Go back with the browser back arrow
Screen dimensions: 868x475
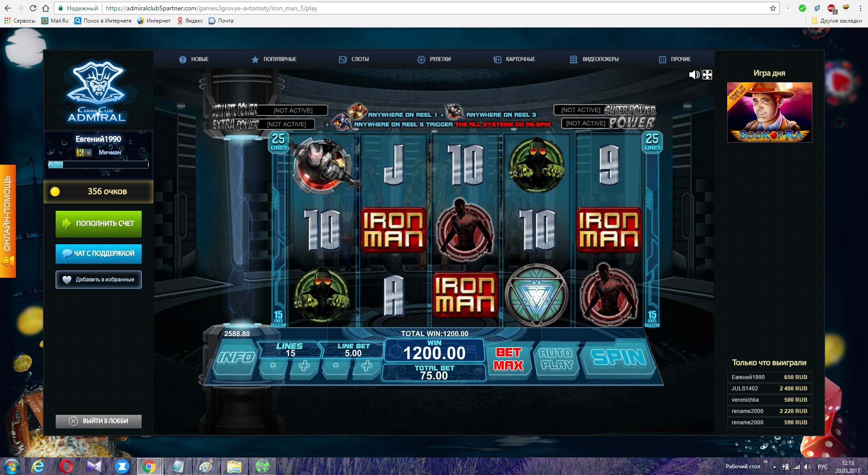(x=8, y=8)
